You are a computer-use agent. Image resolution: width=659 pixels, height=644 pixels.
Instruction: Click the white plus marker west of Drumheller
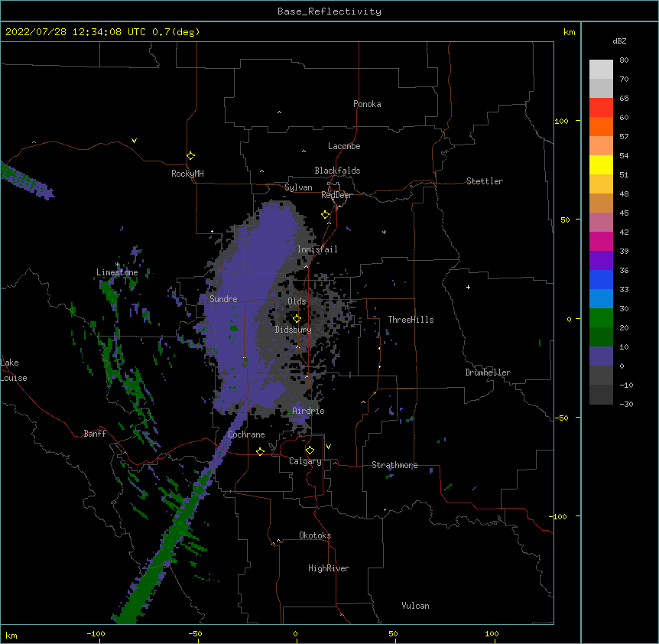click(468, 287)
